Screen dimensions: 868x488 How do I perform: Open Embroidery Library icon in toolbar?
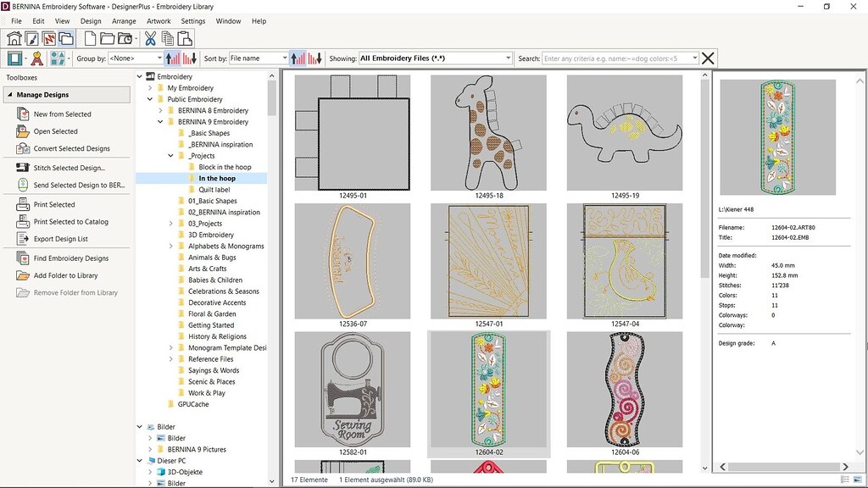[x=66, y=37]
